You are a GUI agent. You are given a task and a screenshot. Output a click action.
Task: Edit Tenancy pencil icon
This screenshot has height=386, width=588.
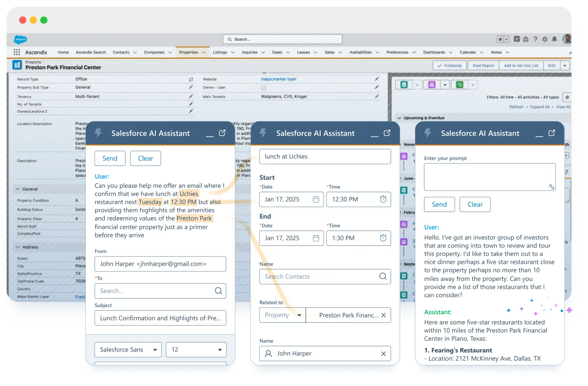[191, 97]
